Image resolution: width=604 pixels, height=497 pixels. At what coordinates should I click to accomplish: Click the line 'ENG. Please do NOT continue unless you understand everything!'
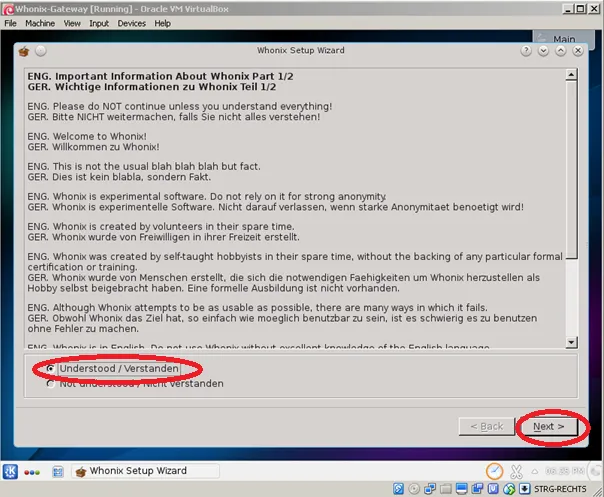(180, 106)
